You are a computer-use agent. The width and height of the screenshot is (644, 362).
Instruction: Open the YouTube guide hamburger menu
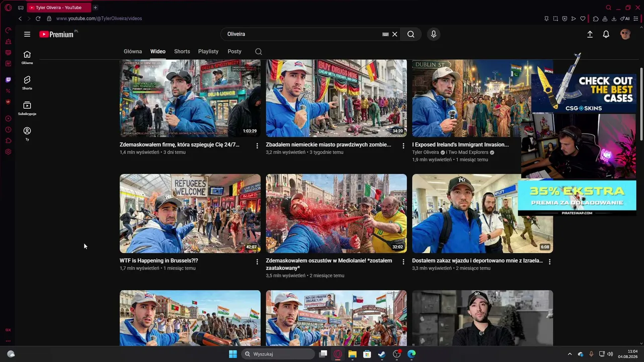point(27,34)
